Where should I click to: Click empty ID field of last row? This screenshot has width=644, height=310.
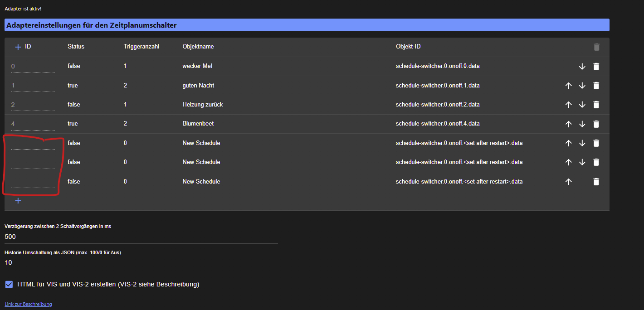click(x=33, y=182)
